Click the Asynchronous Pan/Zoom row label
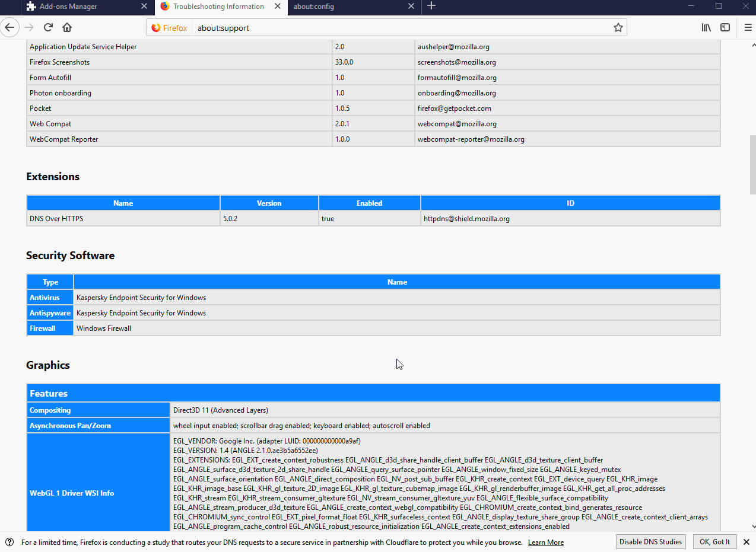Viewport: 756px width, 552px height. (x=99, y=426)
